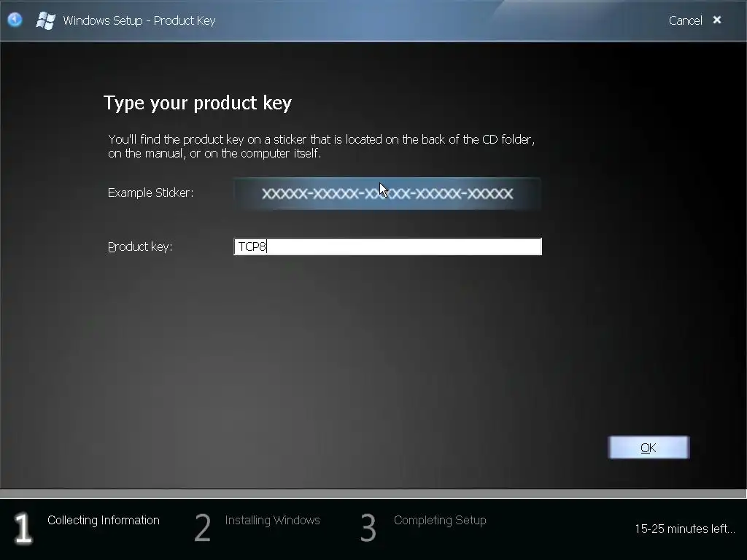This screenshot has height=560, width=747.
Task: Click the '15-25 minutes left...' status text
Action: pos(685,529)
